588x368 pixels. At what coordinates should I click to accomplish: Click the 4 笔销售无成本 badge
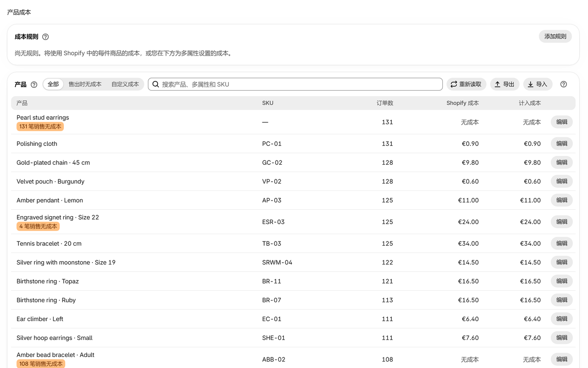tap(38, 226)
